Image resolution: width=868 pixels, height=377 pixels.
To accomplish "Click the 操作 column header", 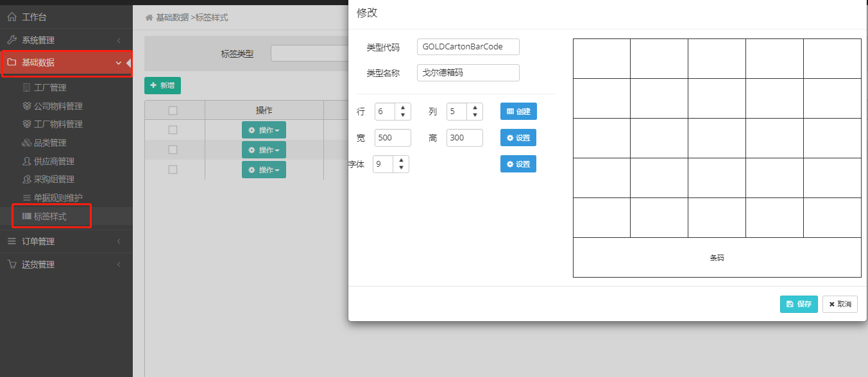I will point(264,110).
